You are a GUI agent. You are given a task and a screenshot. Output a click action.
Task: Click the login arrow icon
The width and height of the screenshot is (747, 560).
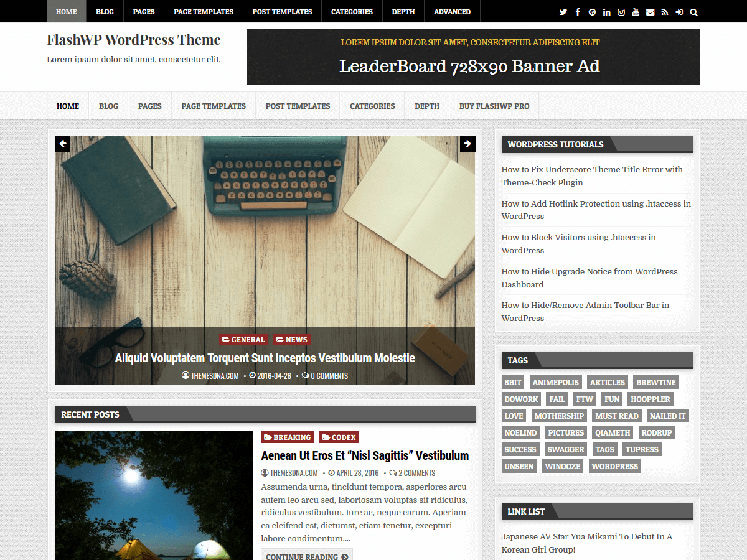[x=679, y=12]
